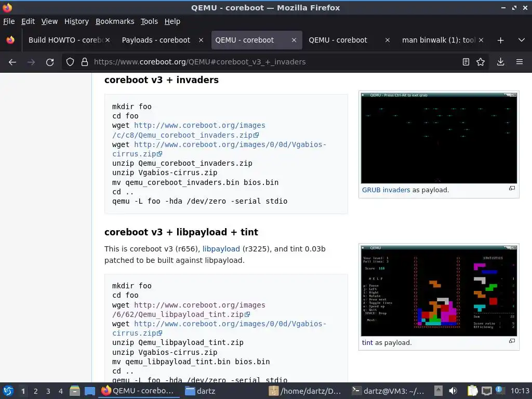List all tabs dropdown arrow
The width and height of the screenshot is (532, 399).
pos(522,40)
